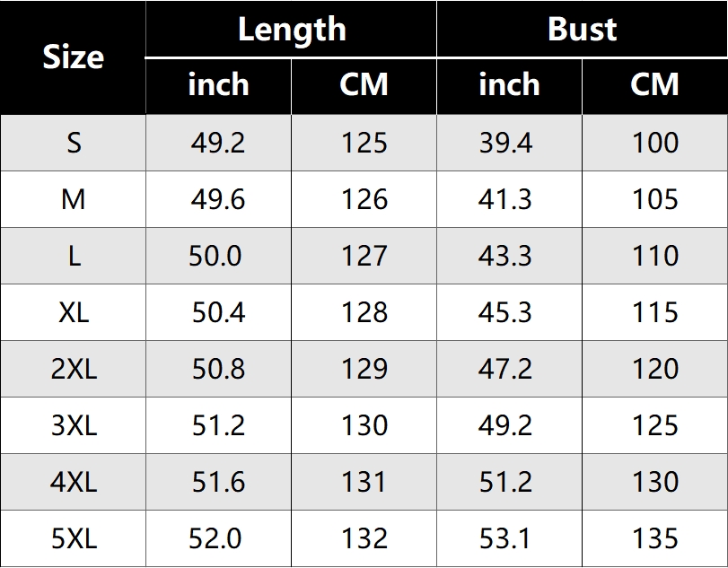Screen dimensions: 728x568
Task: Click the 115 bust CM cell
Action: tap(654, 312)
